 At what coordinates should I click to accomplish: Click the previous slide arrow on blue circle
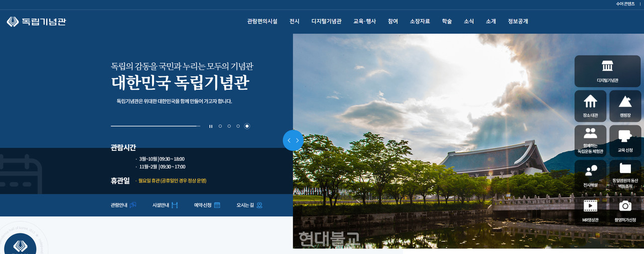click(289, 140)
